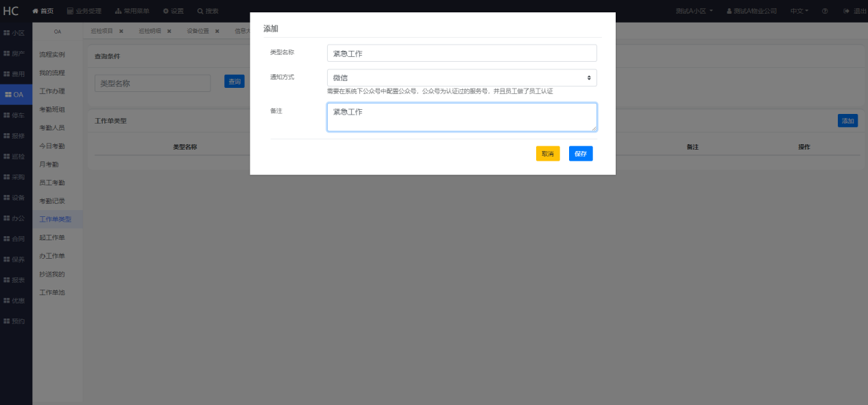Screen dimensions: 868x405
Task: Click the 保存 button in the 添加 dialog
Action: (x=581, y=154)
